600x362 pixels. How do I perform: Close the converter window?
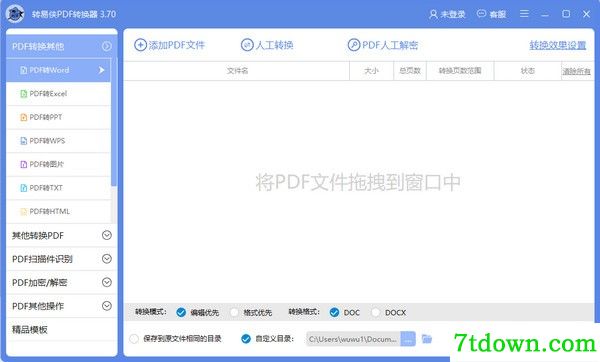pyautogui.click(x=586, y=14)
